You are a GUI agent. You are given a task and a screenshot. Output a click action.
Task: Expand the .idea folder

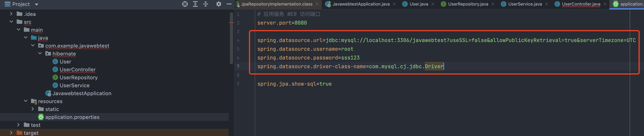11,14
